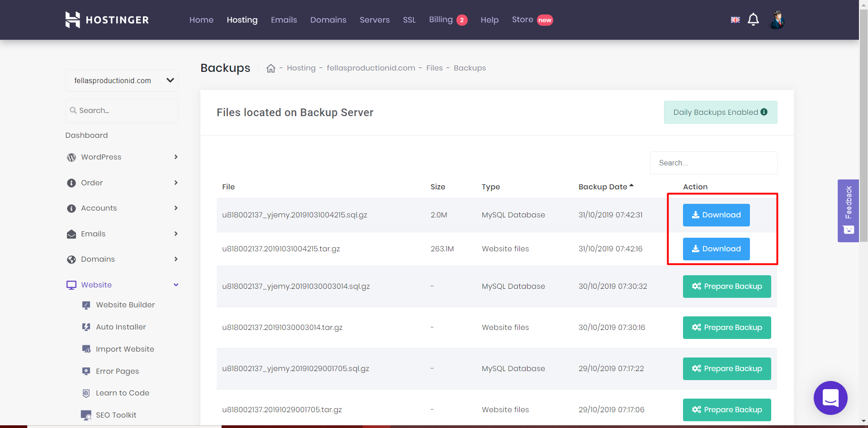Click the Learn to Code icon
The width and height of the screenshot is (868, 428).
click(86, 393)
